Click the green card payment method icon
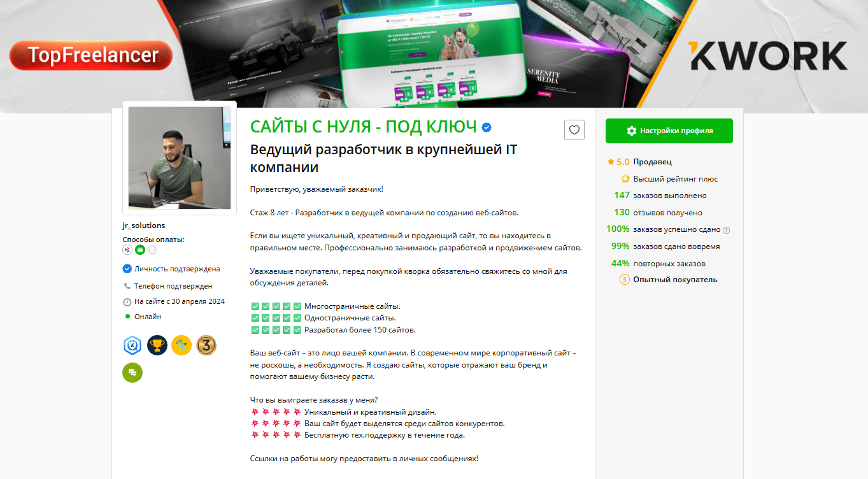Screen dimensions: 868x479 click(x=139, y=250)
